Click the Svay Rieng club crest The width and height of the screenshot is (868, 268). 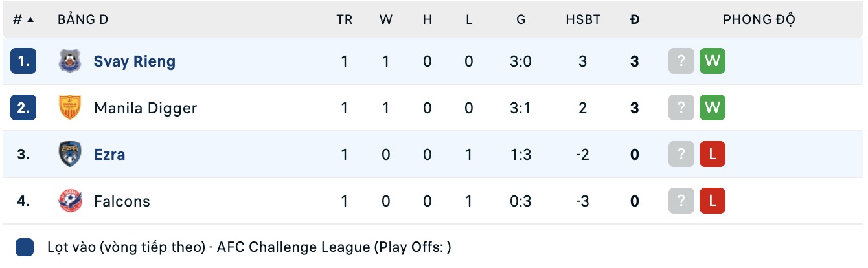point(69,61)
